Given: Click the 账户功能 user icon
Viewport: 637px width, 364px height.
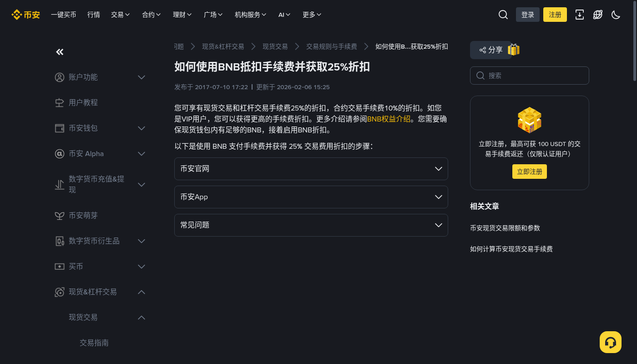Looking at the screenshot, I should (60, 77).
